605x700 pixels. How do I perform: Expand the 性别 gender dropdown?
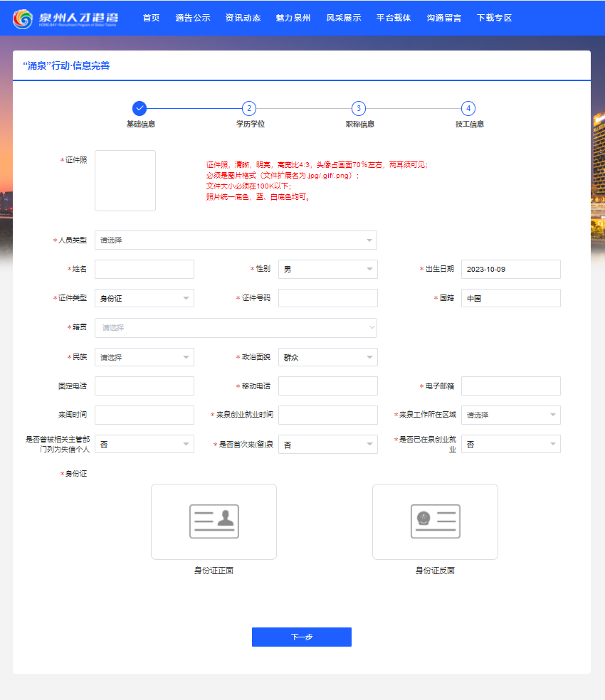pyautogui.click(x=327, y=269)
